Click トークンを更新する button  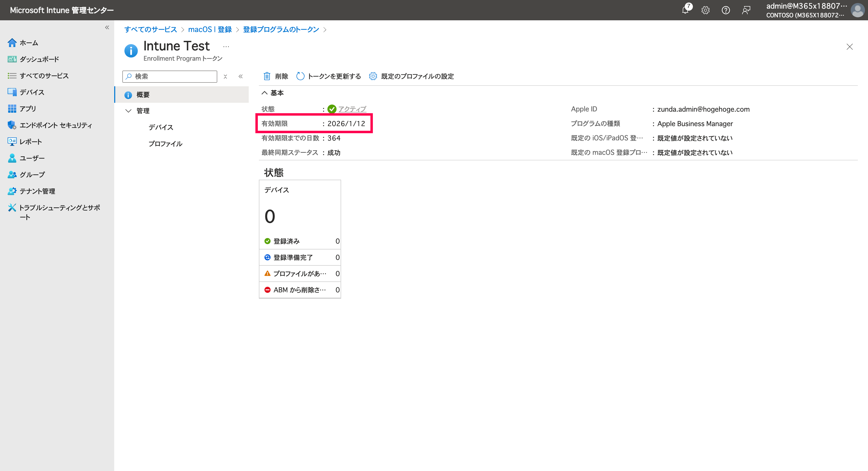pyautogui.click(x=328, y=76)
